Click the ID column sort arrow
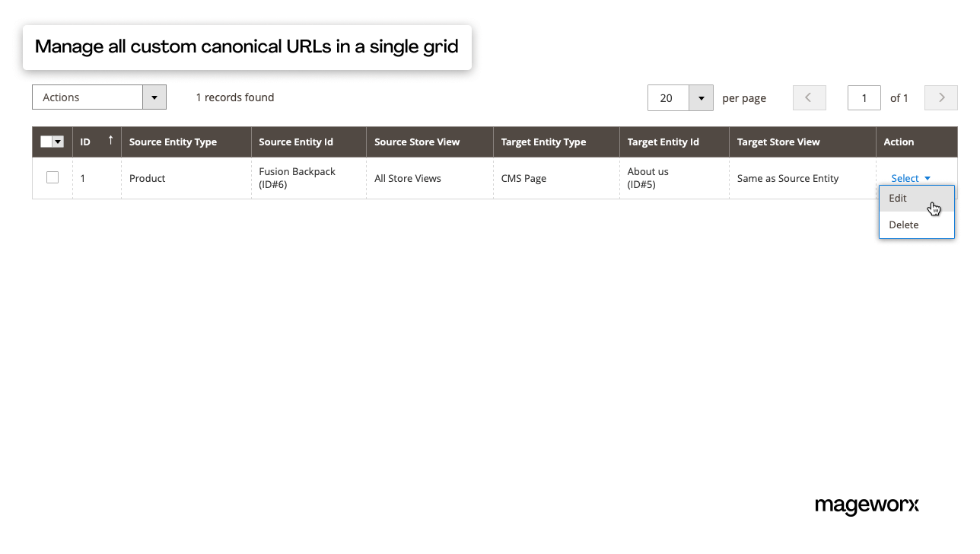Viewport: 980px width, 554px height. click(x=110, y=140)
